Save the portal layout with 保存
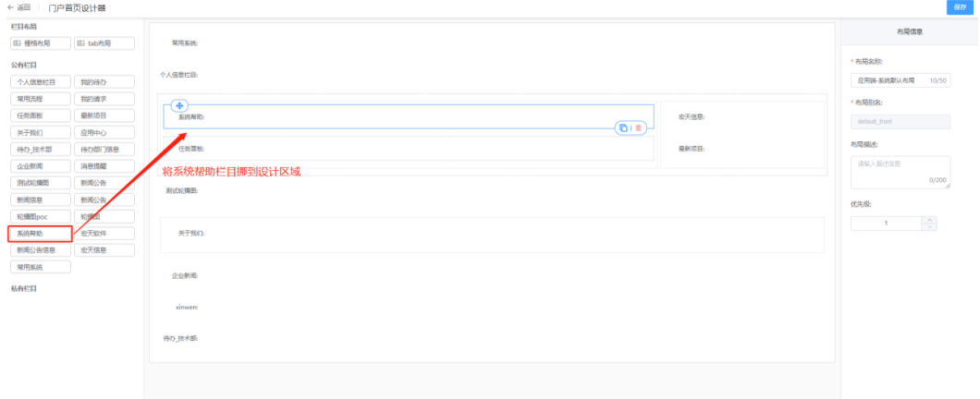Screen dimensions: 980x399 click(961, 7)
